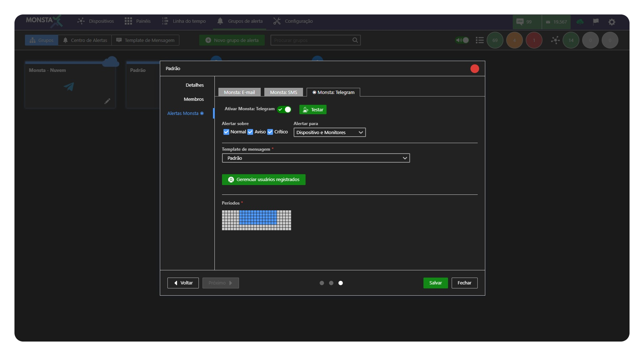Click the Próximo button
The height and width of the screenshot is (356, 644).
221,283
